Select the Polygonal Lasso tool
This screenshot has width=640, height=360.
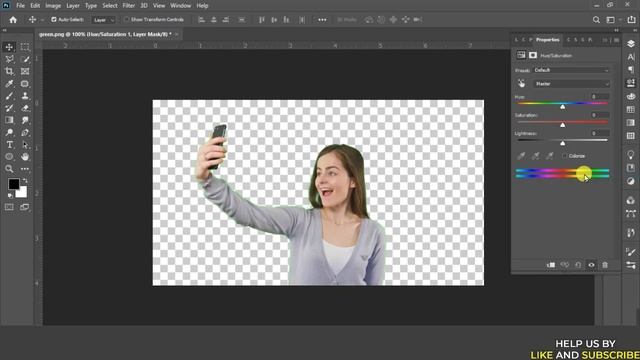[9, 59]
